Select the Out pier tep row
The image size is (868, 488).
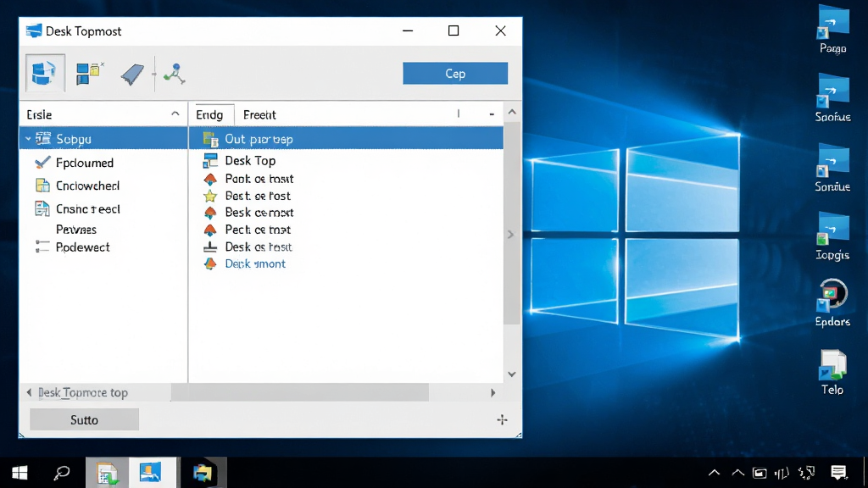coord(347,139)
